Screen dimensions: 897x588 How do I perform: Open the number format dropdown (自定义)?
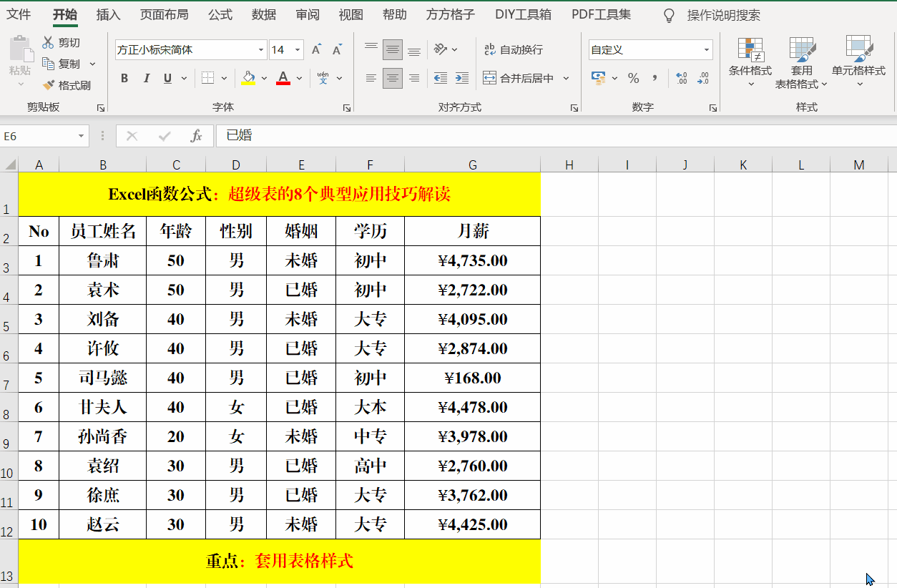[x=707, y=50]
